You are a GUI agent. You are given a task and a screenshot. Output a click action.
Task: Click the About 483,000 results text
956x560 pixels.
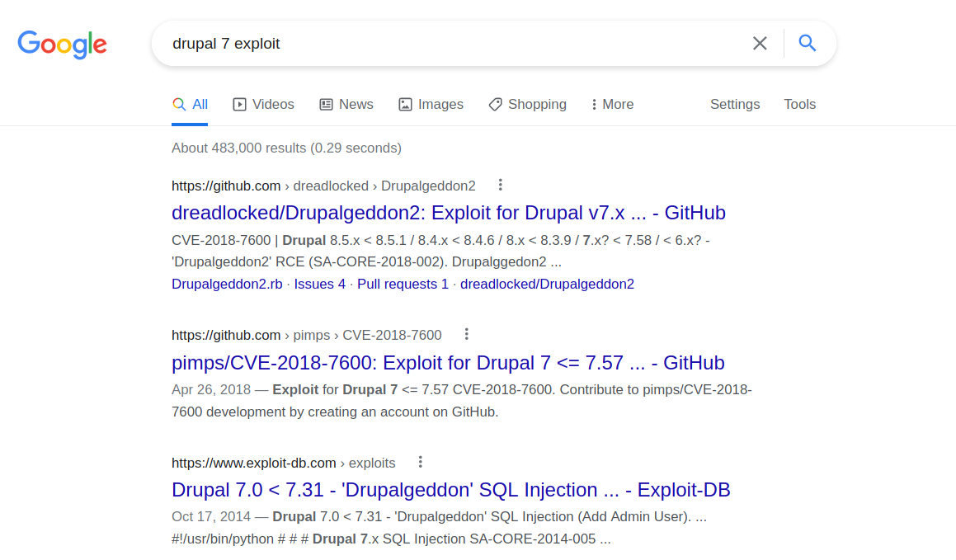tap(286, 148)
